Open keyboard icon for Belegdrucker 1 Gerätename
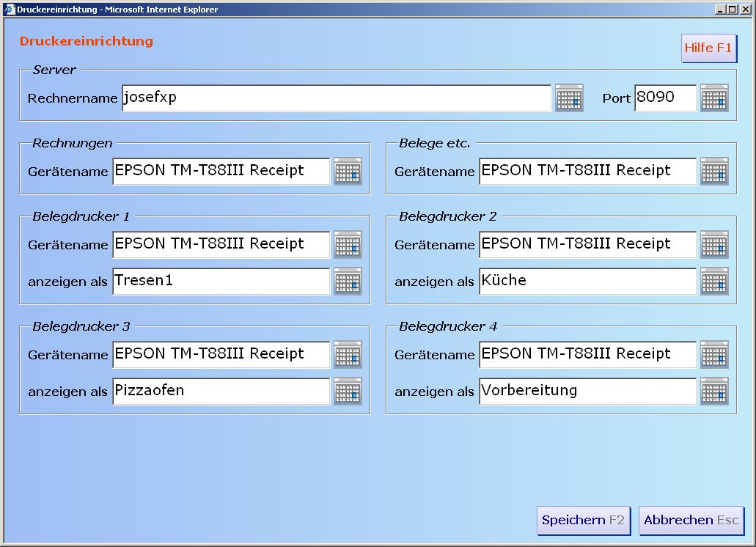Screen dimensions: 756x547 348,245
